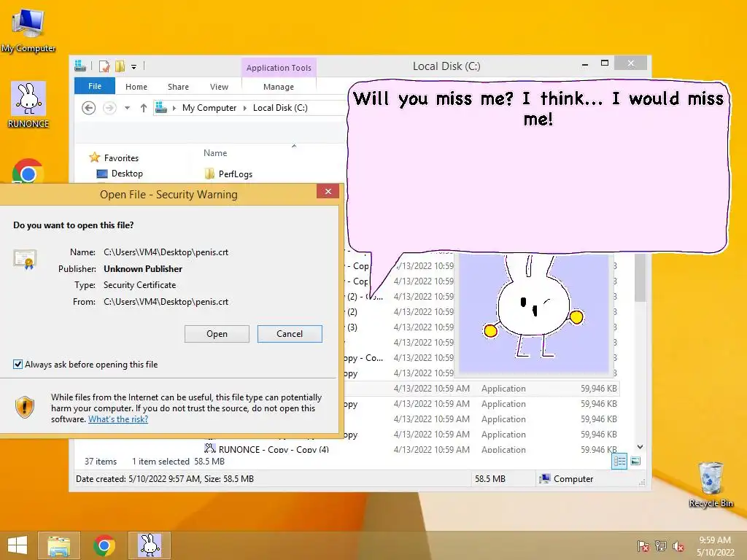The height and width of the screenshot is (560, 747).
Task: Switch to the bunny app on the taskbar
Action: pyautogui.click(x=150, y=545)
